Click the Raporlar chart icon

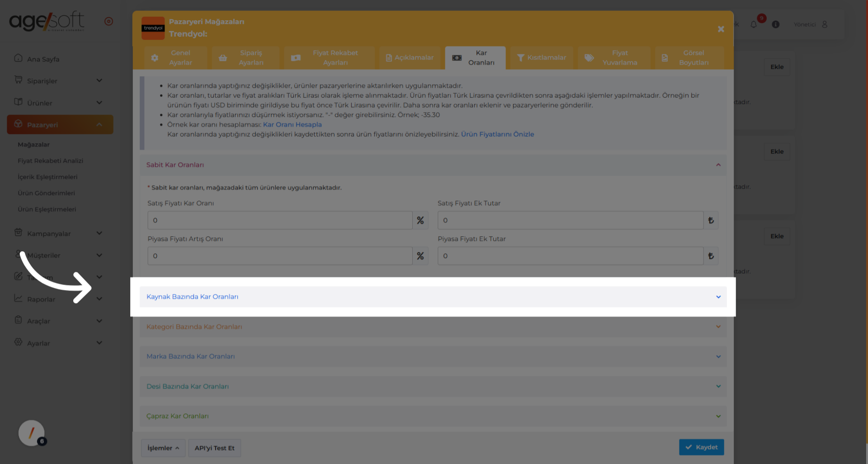pyautogui.click(x=18, y=298)
